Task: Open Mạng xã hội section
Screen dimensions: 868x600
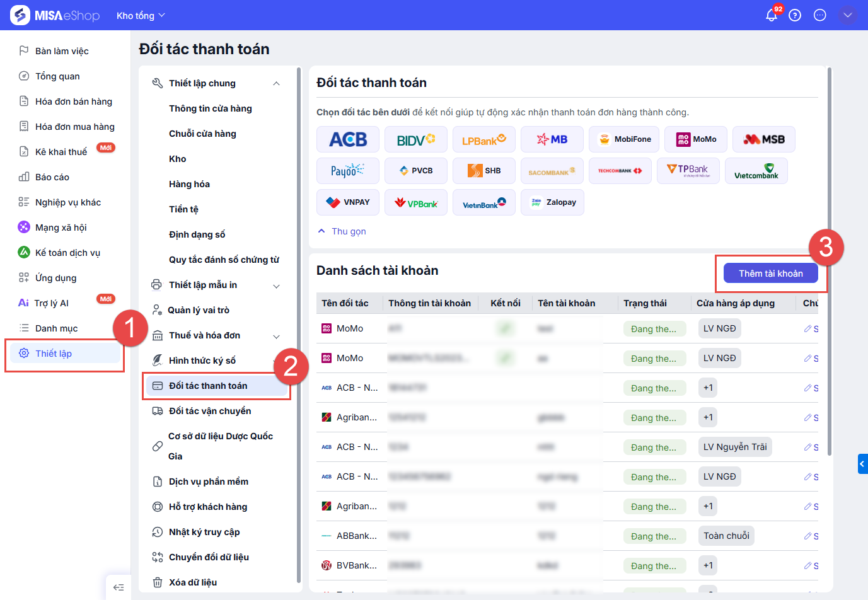Action: pos(61,228)
